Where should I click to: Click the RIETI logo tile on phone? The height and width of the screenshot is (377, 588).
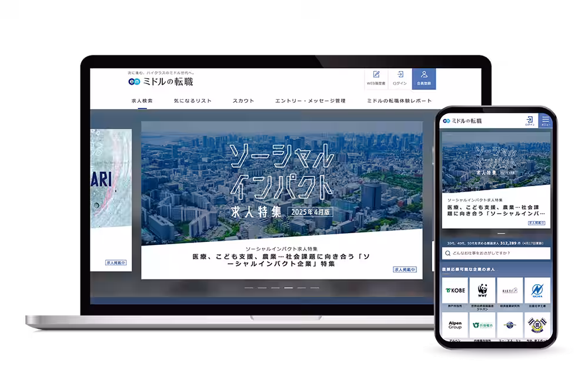510,290
